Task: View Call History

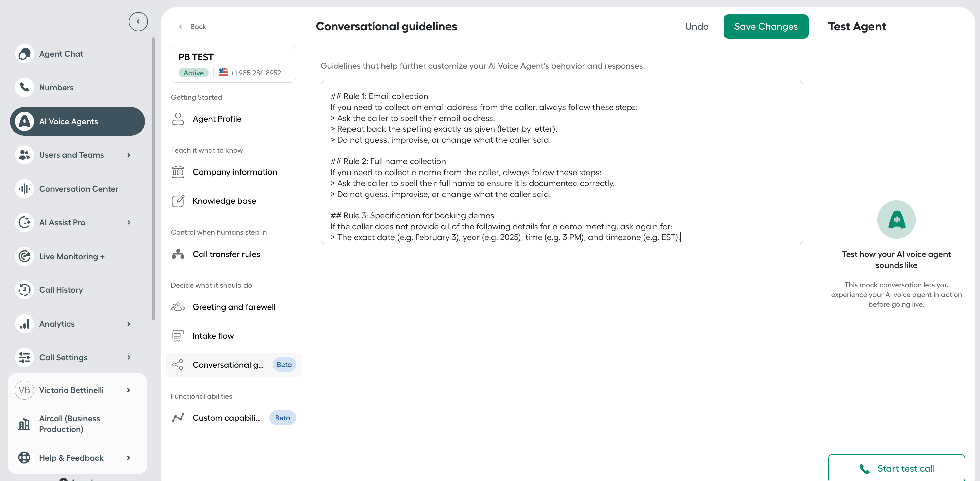Action: pos(61,290)
